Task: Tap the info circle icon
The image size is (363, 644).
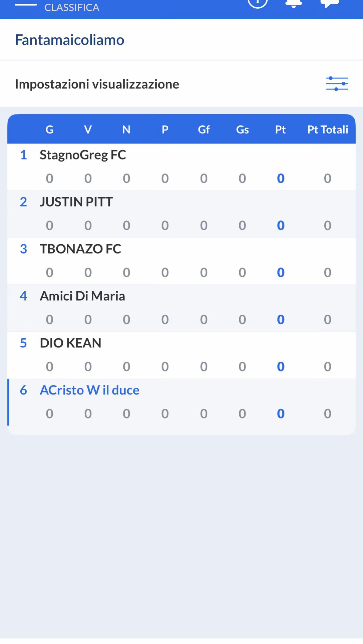Action: pos(258,3)
